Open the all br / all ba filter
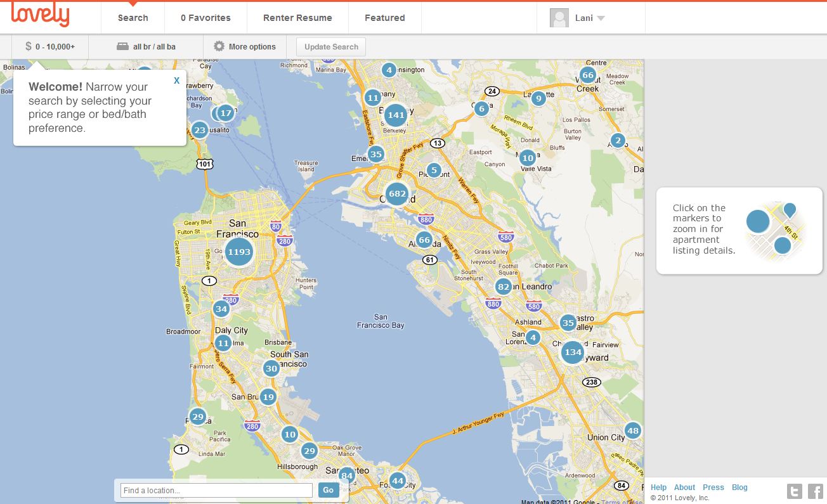Image resolution: width=827 pixels, height=504 pixels. [x=146, y=46]
